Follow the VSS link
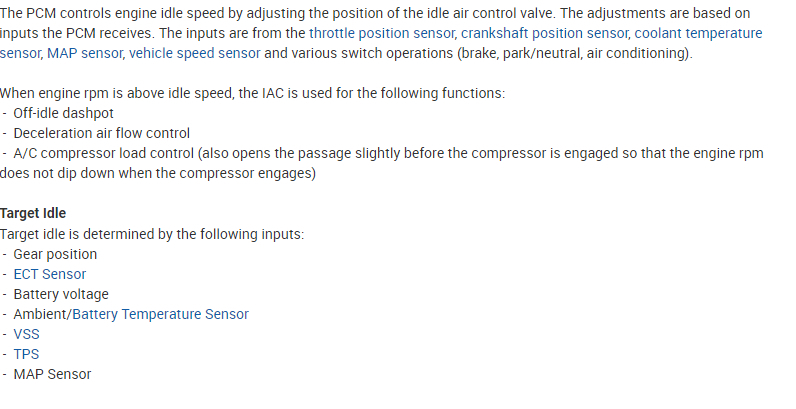The height and width of the screenshot is (409, 796). pyautogui.click(x=27, y=334)
